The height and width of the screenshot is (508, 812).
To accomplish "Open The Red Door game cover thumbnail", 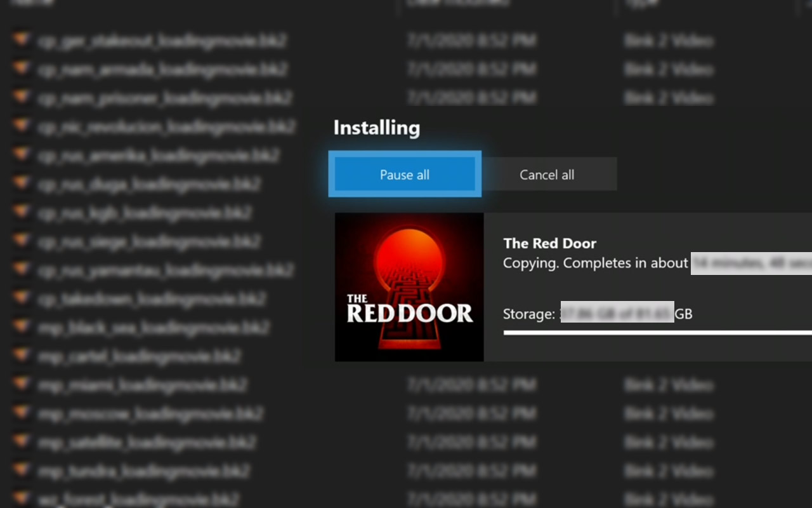I will pyautogui.click(x=409, y=287).
